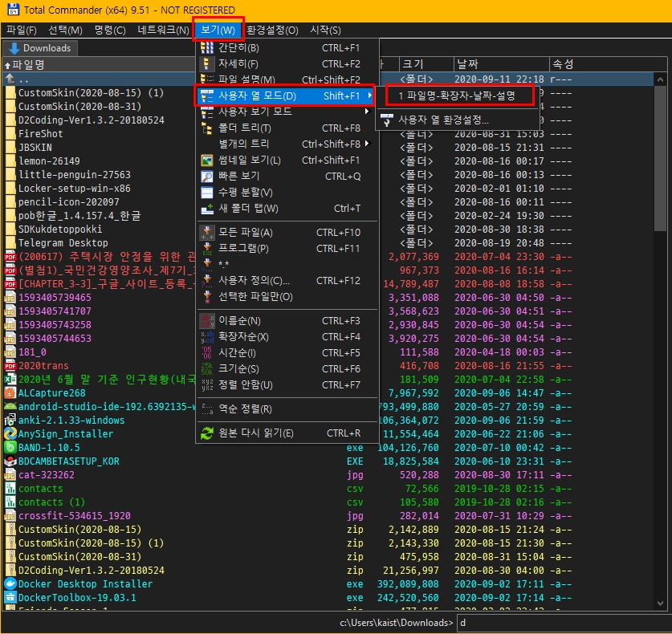Click the 모든 파일(A) filter icon

pos(207,233)
